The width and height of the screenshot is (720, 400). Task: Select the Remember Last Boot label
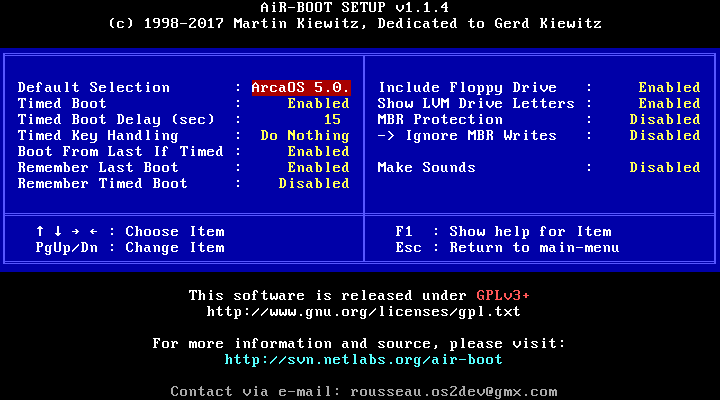98,168
